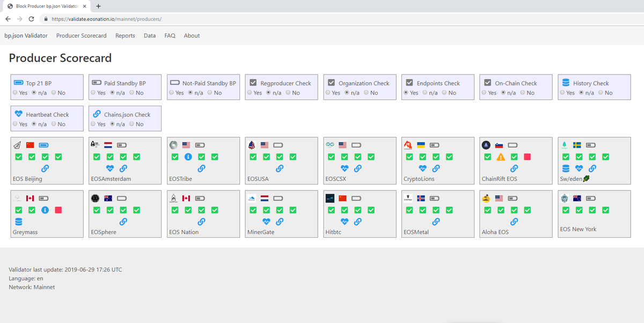The width and height of the screenshot is (644, 323).
Task: Click the China flag in EOS Beijing card
Action: [x=30, y=145]
